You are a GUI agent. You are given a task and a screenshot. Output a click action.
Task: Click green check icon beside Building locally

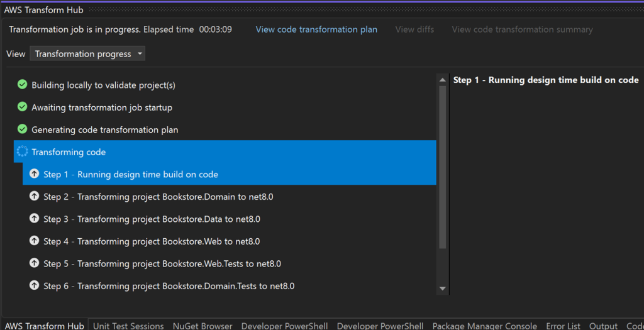click(x=22, y=85)
